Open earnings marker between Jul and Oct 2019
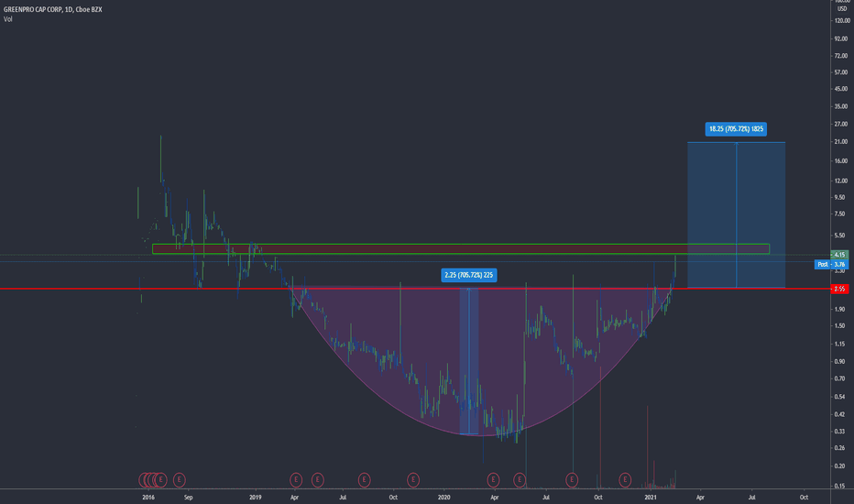This screenshot has height=504, width=854. (x=365, y=480)
